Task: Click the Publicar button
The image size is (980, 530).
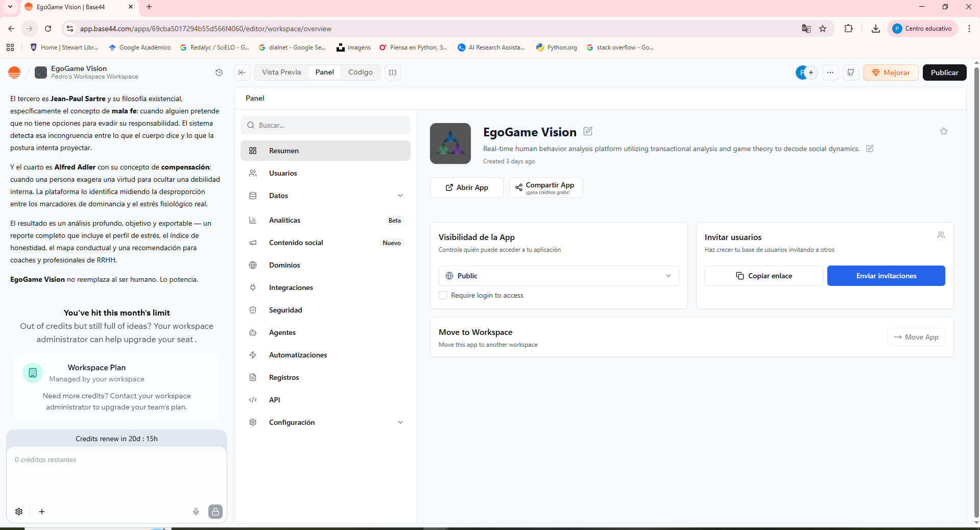Action: 944,73
